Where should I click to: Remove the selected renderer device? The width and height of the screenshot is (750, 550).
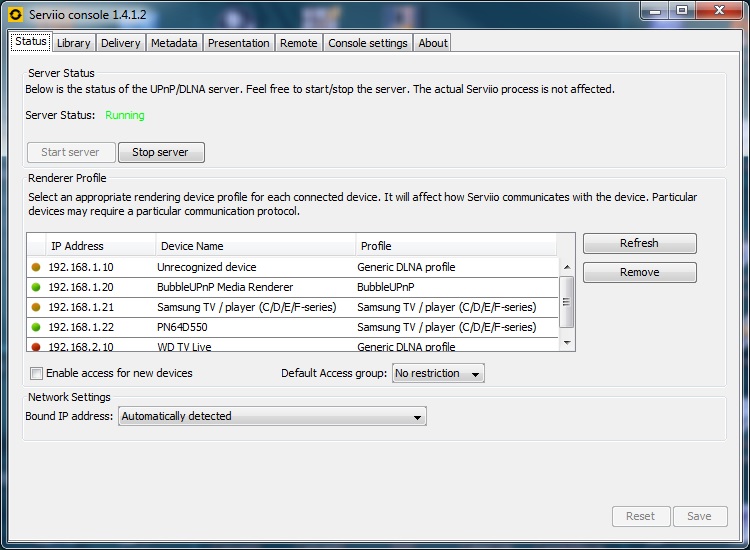coord(639,272)
